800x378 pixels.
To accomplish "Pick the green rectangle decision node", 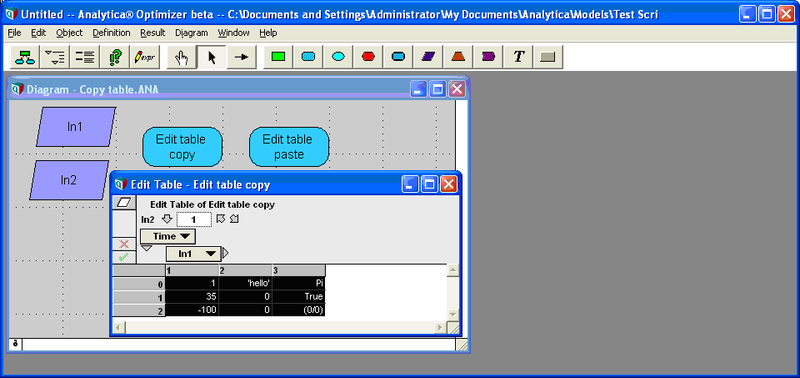I will tap(278, 57).
